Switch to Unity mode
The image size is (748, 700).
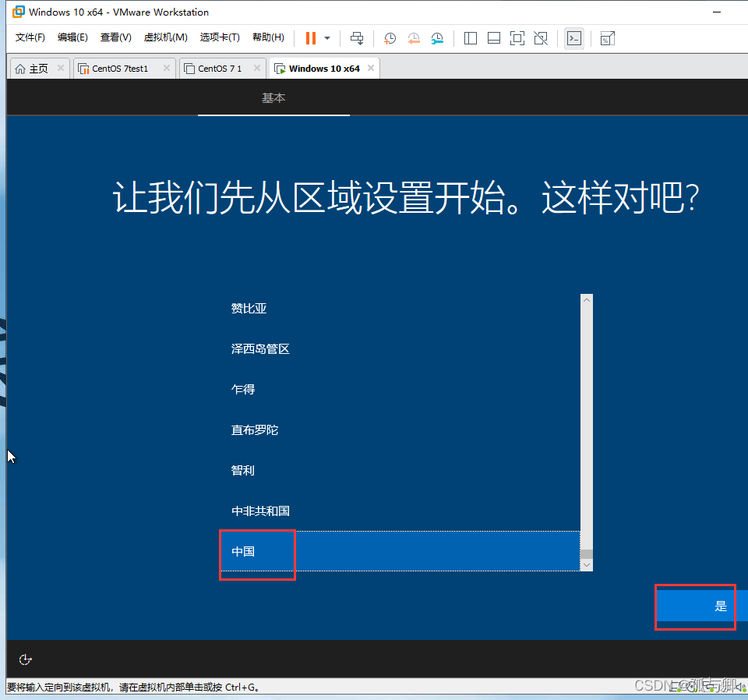click(541, 38)
